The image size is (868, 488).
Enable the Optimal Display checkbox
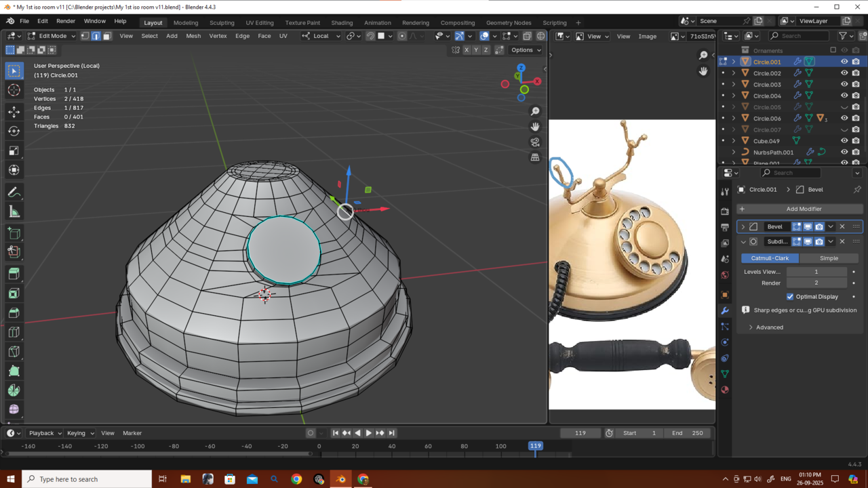point(790,297)
